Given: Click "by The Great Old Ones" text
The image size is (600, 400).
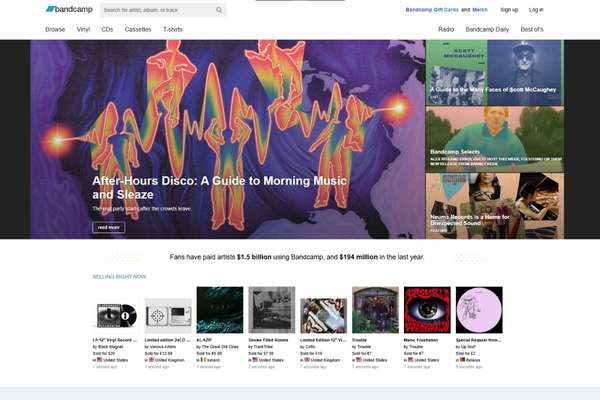Looking at the screenshot, I should (217, 347).
